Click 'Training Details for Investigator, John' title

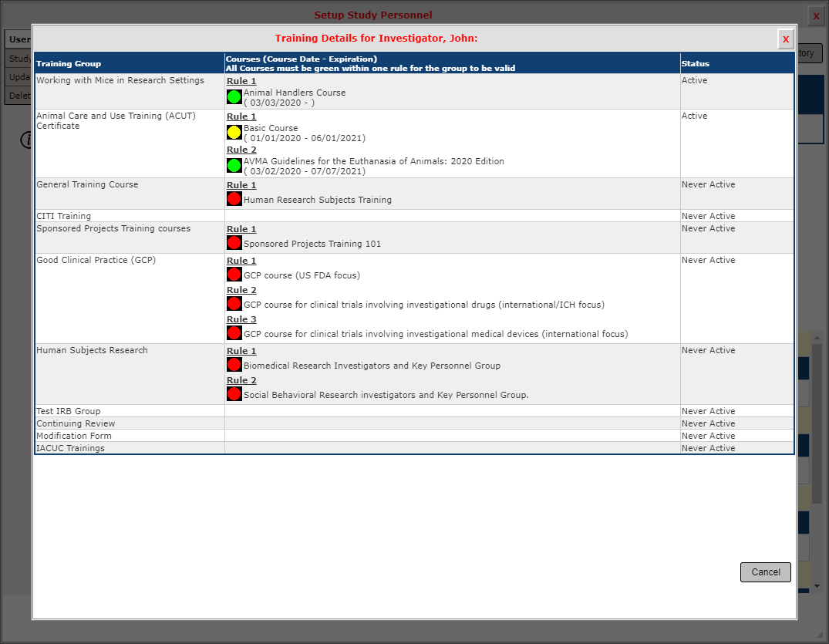tap(376, 38)
